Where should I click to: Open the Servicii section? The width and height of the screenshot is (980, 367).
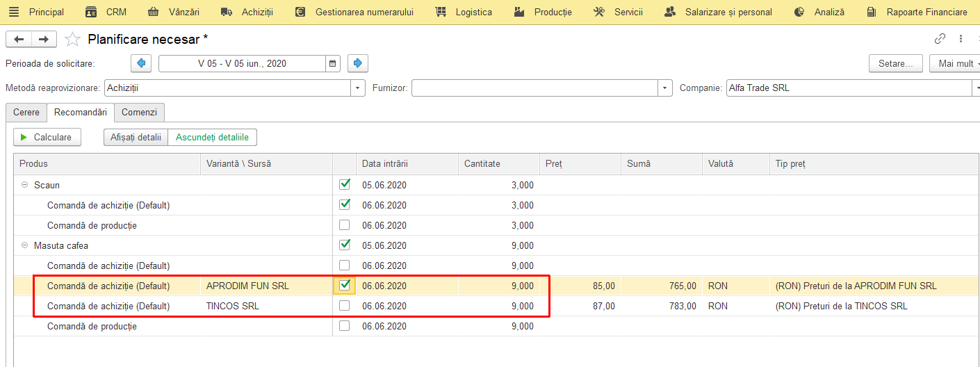618,12
